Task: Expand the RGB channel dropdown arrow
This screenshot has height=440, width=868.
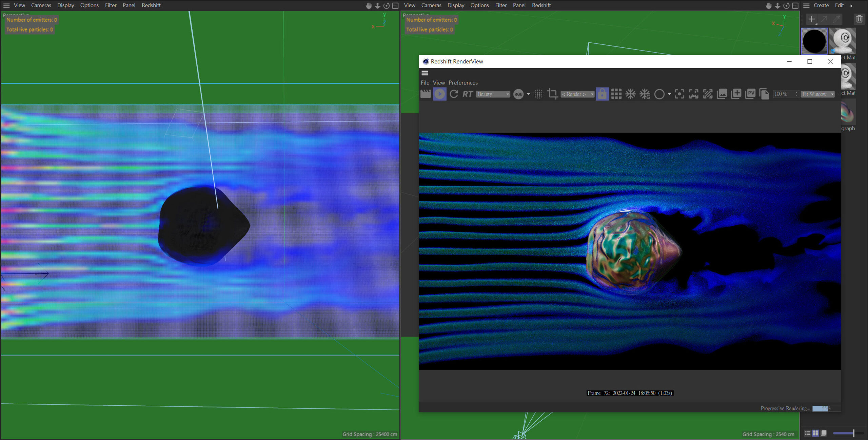Action: pos(528,94)
